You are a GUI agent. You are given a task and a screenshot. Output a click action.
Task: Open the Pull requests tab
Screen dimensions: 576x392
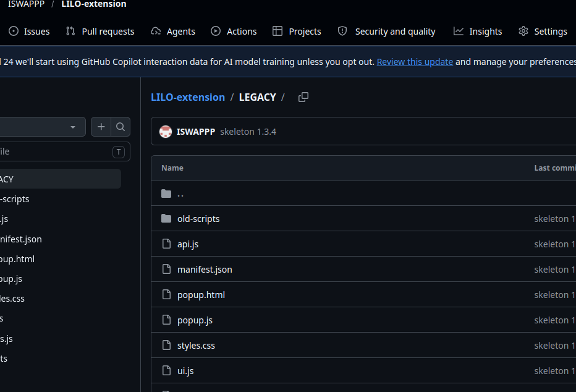[x=100, y=32]
